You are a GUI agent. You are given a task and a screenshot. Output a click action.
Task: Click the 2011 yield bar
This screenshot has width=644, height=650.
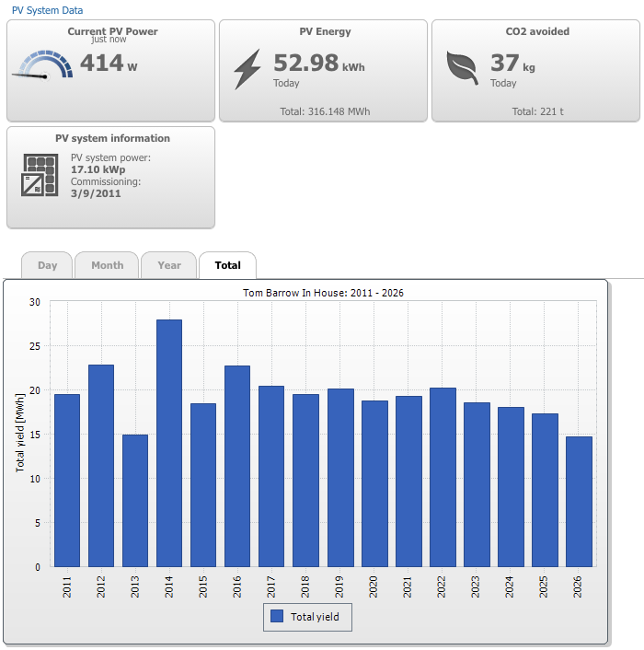click(67, 481)
